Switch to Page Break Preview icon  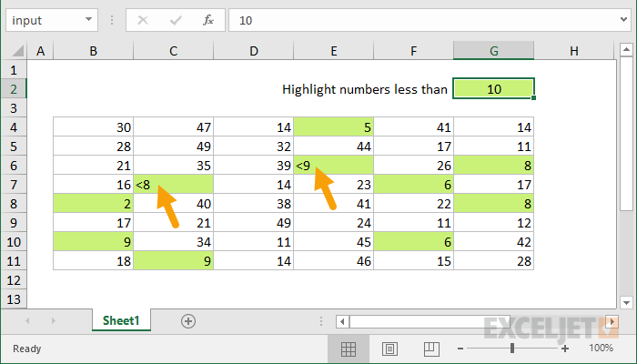(430, 349)
